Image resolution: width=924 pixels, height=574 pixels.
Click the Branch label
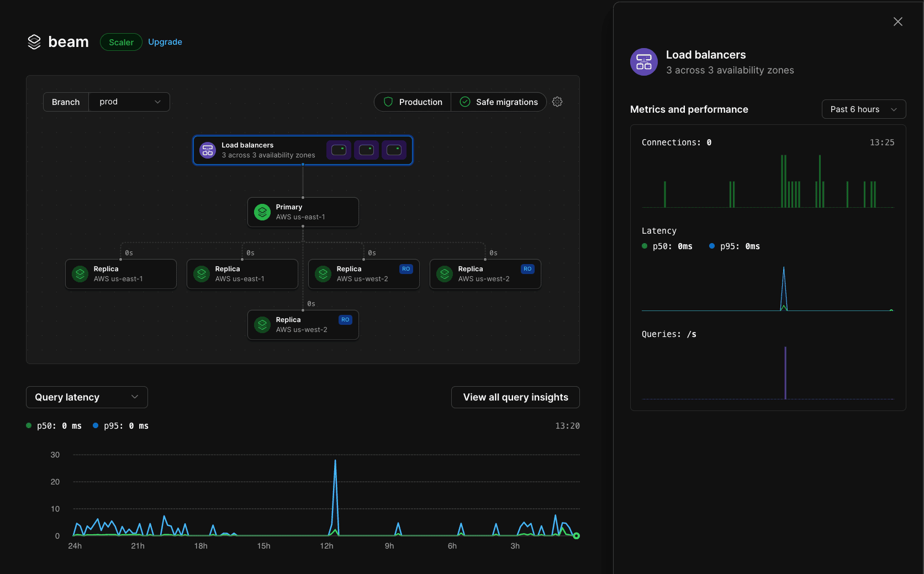(66, 102)
